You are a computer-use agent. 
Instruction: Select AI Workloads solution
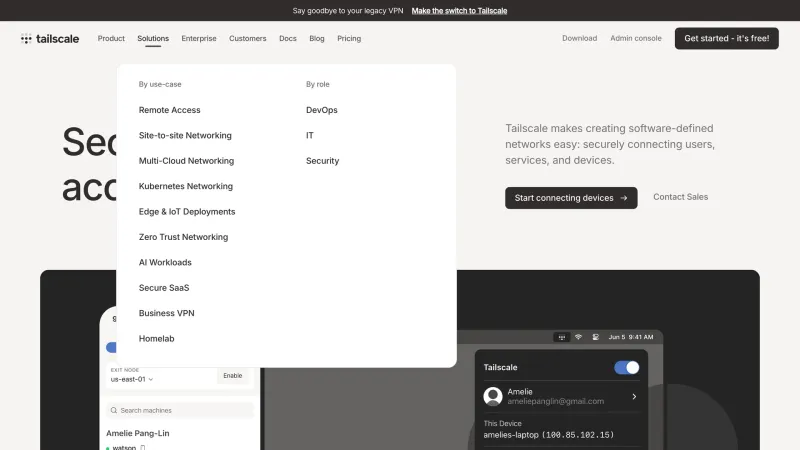click(165, 262)
